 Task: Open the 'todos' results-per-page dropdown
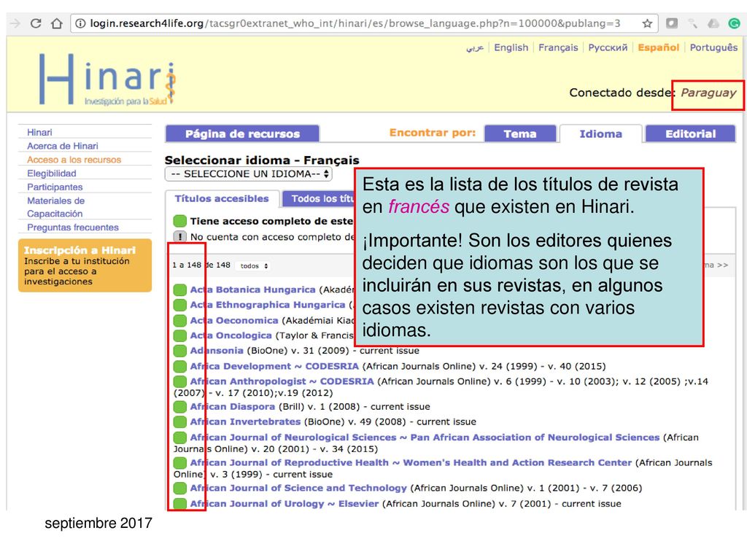(254, 265)
